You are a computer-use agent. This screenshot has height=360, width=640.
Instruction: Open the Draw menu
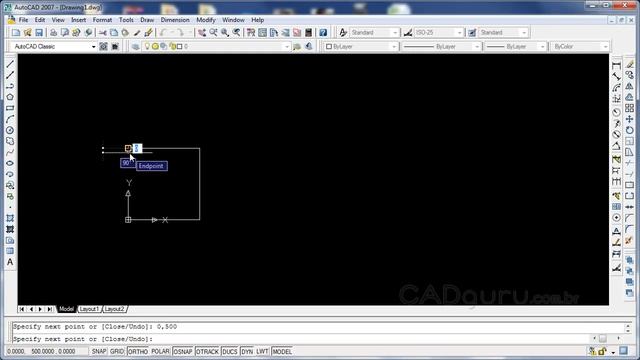tap(147, 20)
